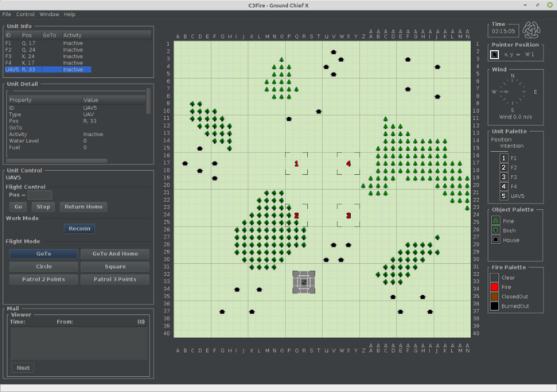Switch flight mode to Circle
Viewport: 557px width, 392px height.
[43, 266]
